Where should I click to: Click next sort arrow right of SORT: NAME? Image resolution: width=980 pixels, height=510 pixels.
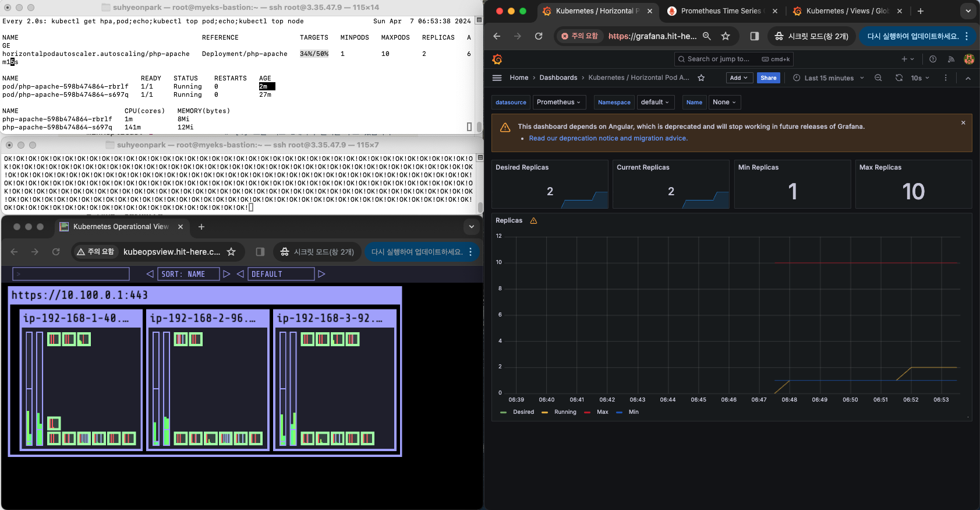227,274
